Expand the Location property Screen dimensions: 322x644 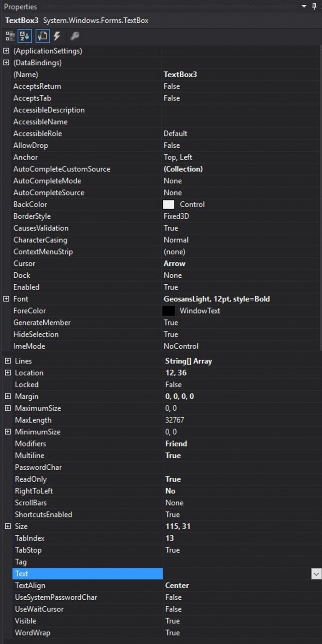pos(8,373)
